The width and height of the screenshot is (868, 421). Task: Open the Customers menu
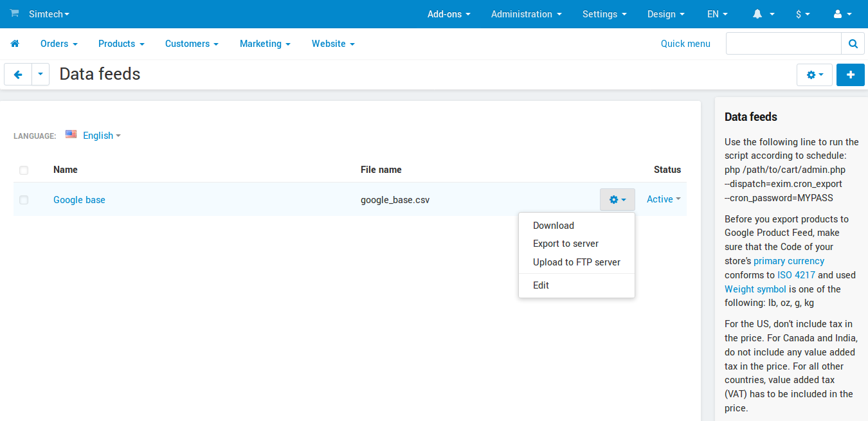tap(192, 44)
